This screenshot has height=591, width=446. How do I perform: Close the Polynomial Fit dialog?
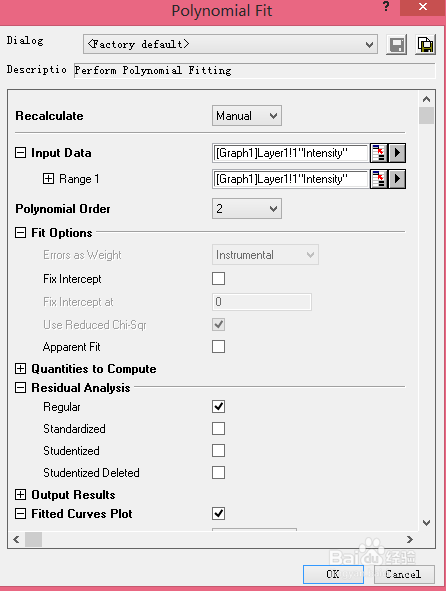pos(423,7)
